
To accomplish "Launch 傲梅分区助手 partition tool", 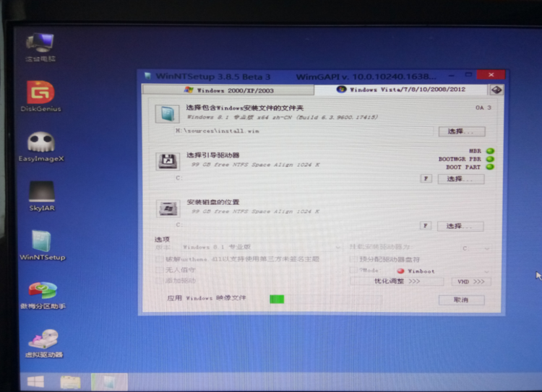I will click(x=43, y=295).
